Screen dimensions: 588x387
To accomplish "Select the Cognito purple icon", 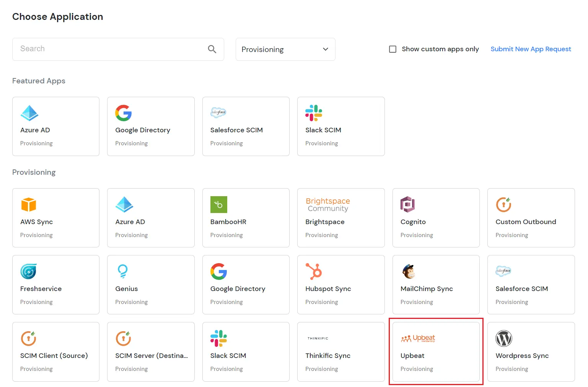I will click(408, 205).
